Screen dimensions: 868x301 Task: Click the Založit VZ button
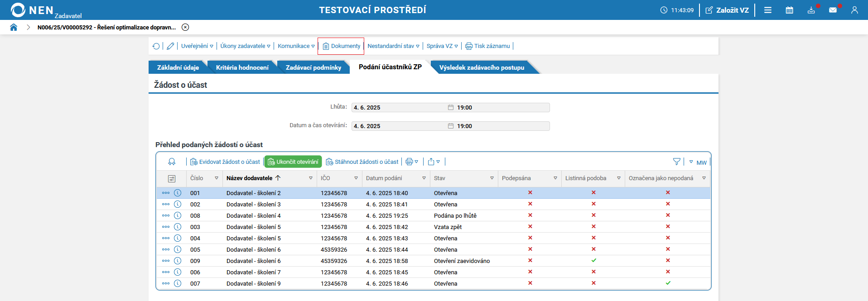click(727, 10)
